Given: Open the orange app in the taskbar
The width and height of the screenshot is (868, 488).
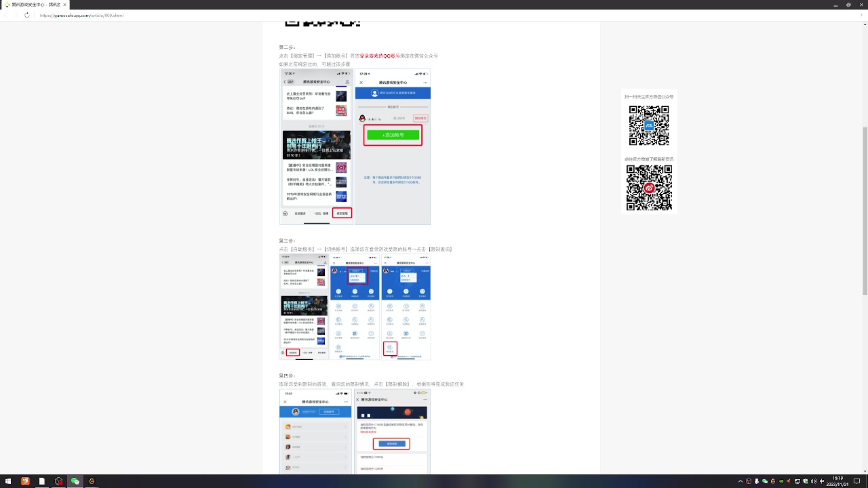Looking at the screenshot, I should click(25, 481).
